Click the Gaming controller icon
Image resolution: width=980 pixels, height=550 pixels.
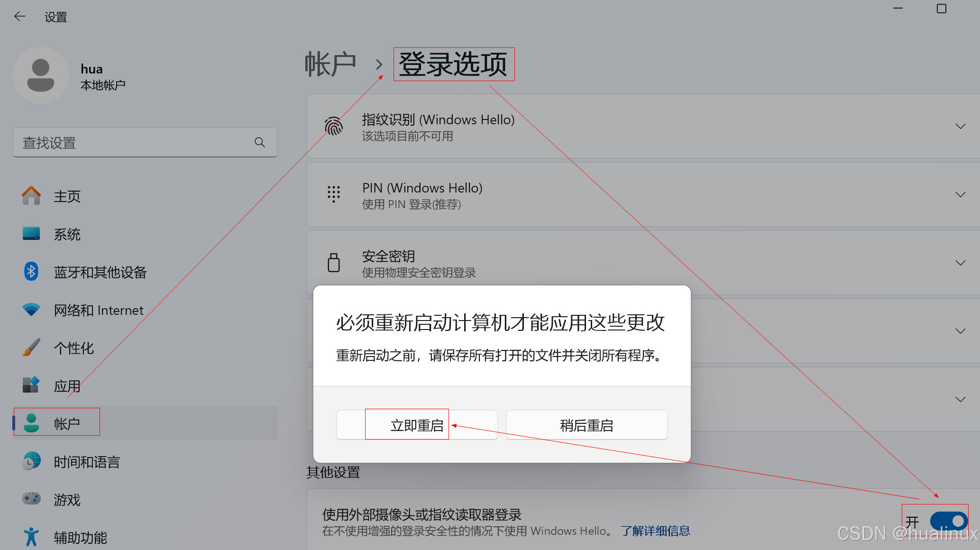(x=31, y=499)
